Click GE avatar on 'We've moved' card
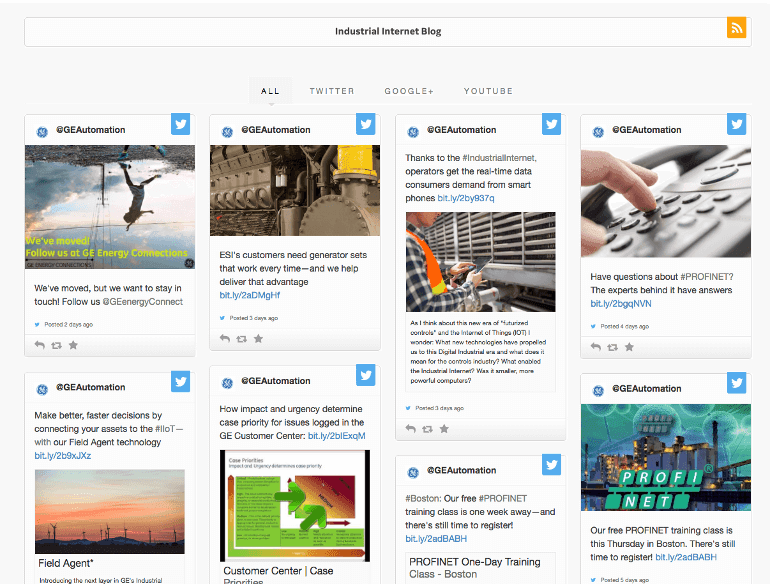The image size is (770, 584). click(42, 132)
